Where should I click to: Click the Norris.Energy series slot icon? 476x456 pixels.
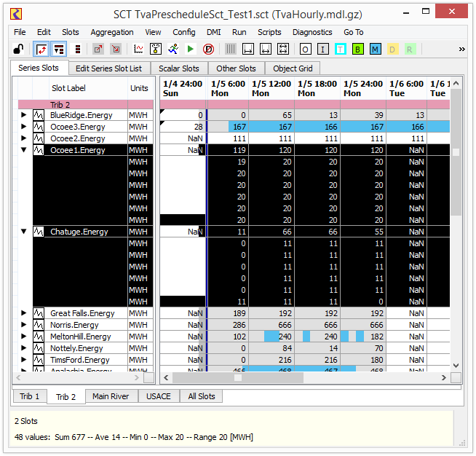39,325
